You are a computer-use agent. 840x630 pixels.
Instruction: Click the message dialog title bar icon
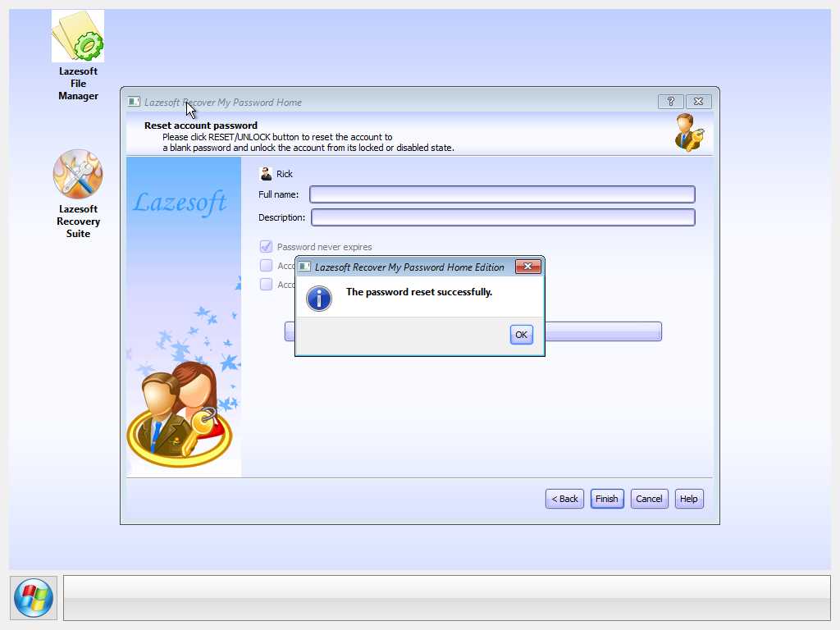pos(304,267)
